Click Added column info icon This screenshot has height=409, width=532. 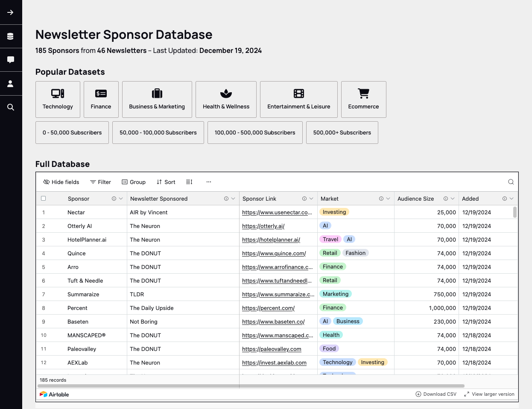(x=505, y=199)
